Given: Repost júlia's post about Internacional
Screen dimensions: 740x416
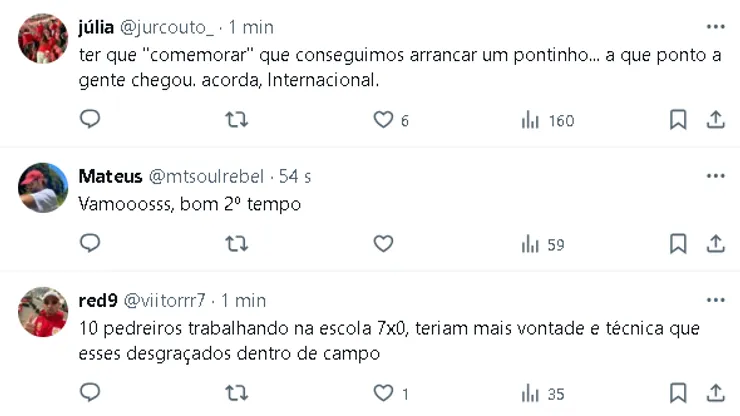Looking at the screenshot, I should 236,120.
